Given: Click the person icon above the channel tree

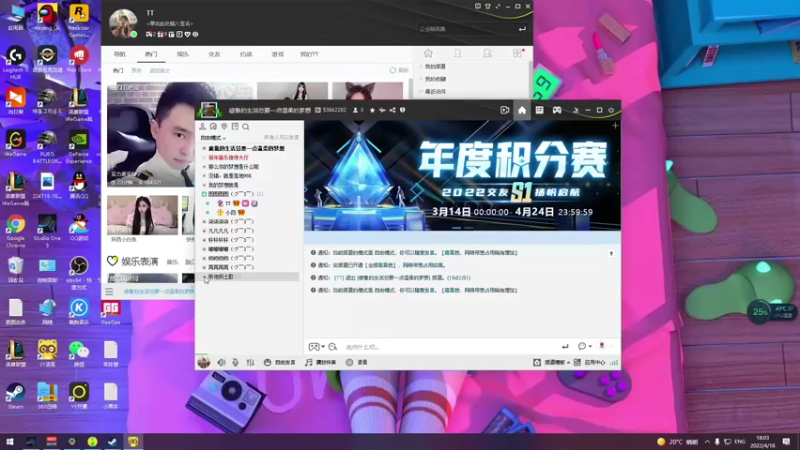Looking at the screenshot, I should coord(203,127).
